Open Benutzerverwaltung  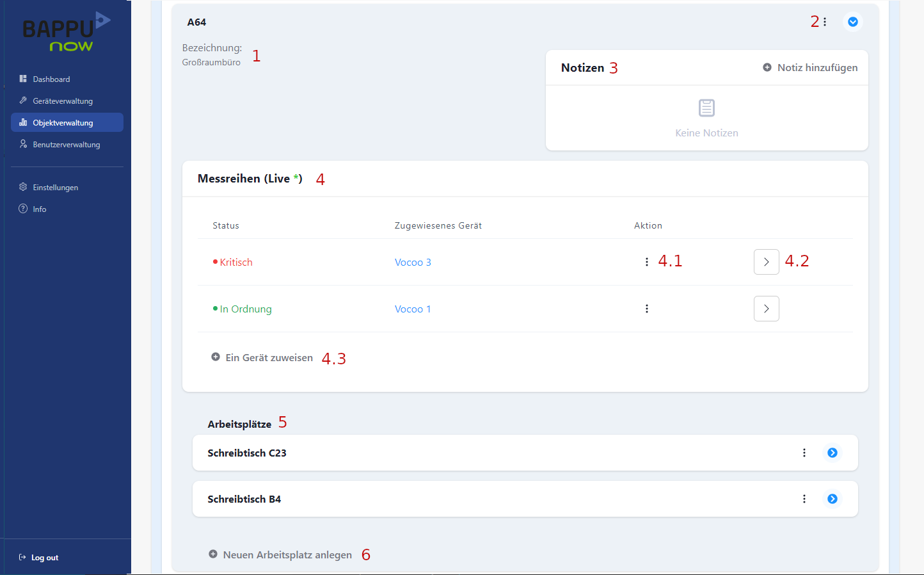point(67,144)
